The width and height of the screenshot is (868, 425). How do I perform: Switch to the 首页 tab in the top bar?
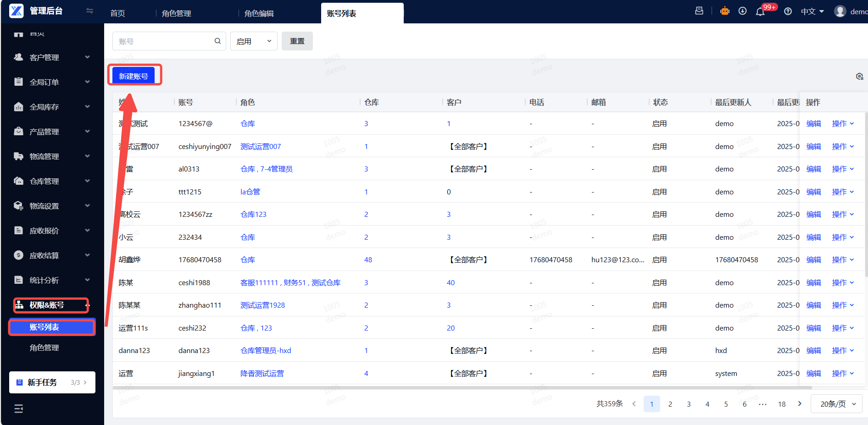click(118, 13)
